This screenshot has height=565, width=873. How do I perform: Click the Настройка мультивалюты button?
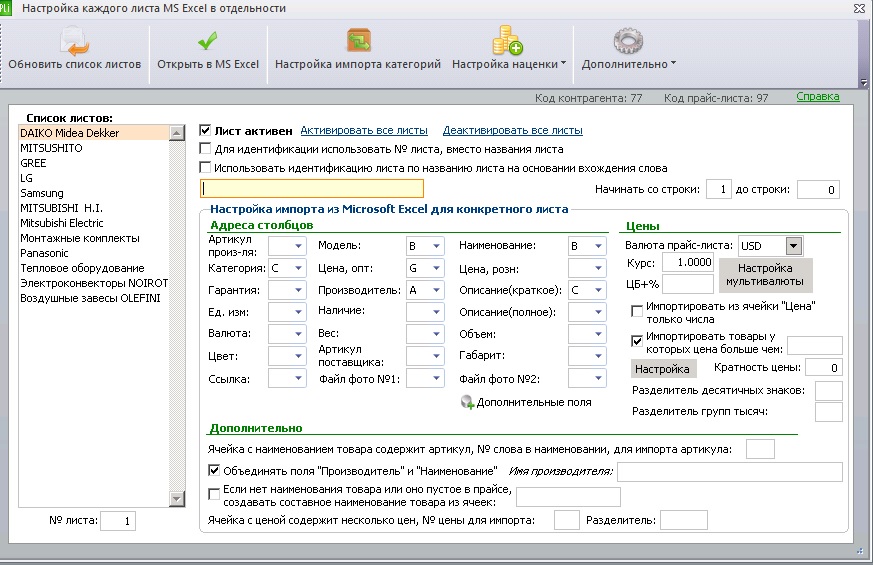765,275
